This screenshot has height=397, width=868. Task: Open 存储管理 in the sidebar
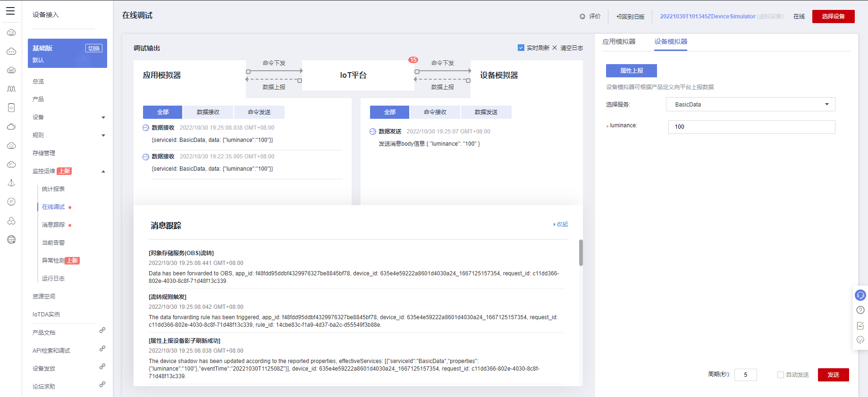[x=44, y=153]
